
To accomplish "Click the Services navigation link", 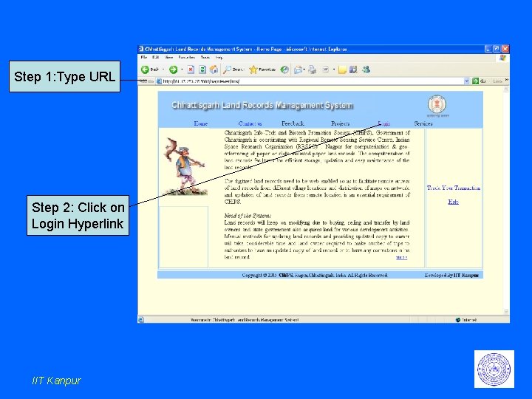I will tap(423, 123).
